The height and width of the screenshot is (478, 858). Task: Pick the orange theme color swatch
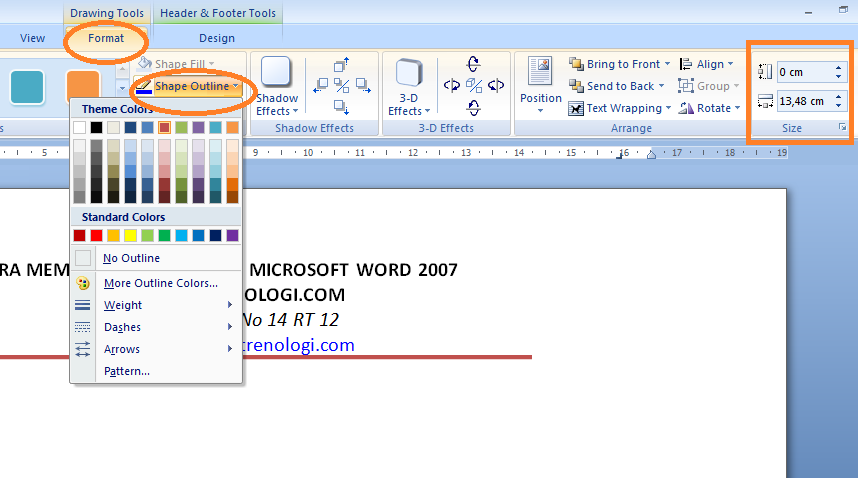coord(232,127)
